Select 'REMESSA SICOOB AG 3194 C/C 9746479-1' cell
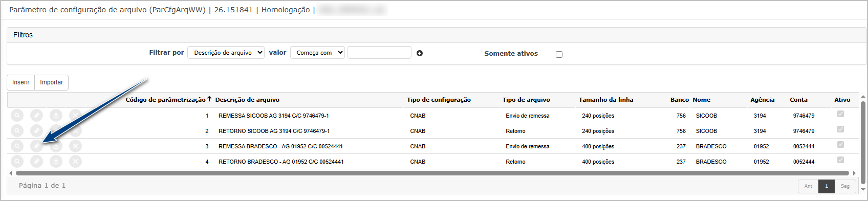The height and width of the screenshot is (201, 868). point(274,116)
